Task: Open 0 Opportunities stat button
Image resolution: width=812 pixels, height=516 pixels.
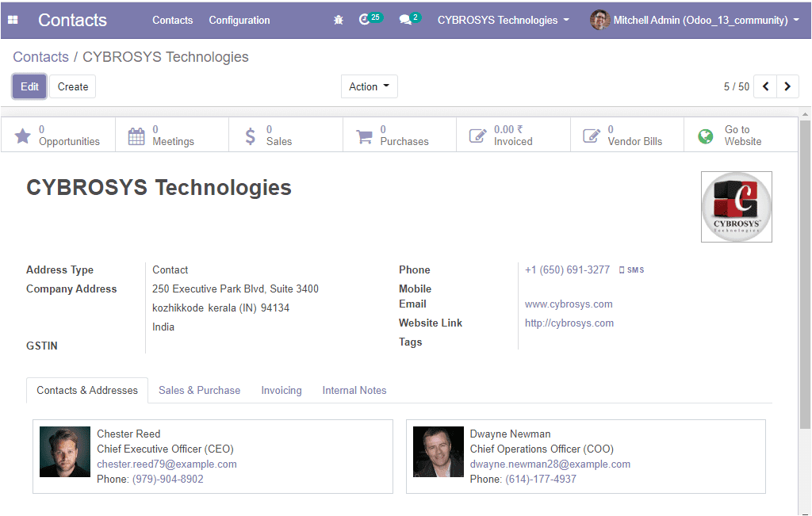Action: point(58,135)
